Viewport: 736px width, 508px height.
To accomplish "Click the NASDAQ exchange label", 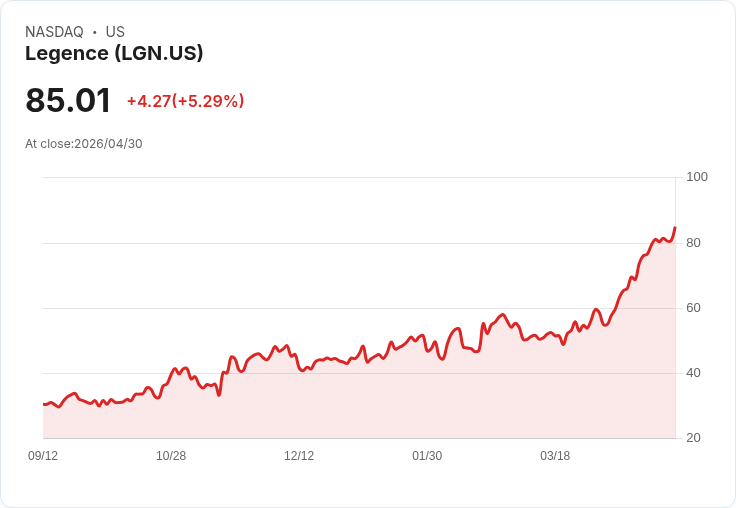I will click(x=54, y=32).
